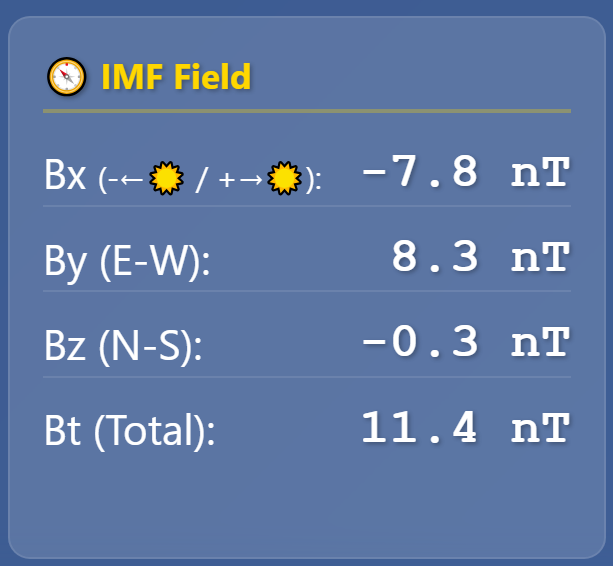Click the right arrow symbol in Bx label
This screenshot has height=566, width=613.
point(251,180)
